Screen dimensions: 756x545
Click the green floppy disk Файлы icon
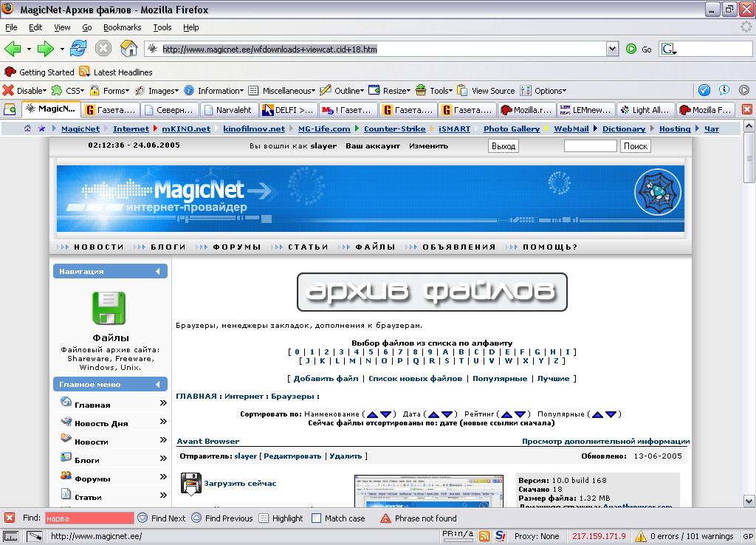pyautogui.click(x=109, y=308)
